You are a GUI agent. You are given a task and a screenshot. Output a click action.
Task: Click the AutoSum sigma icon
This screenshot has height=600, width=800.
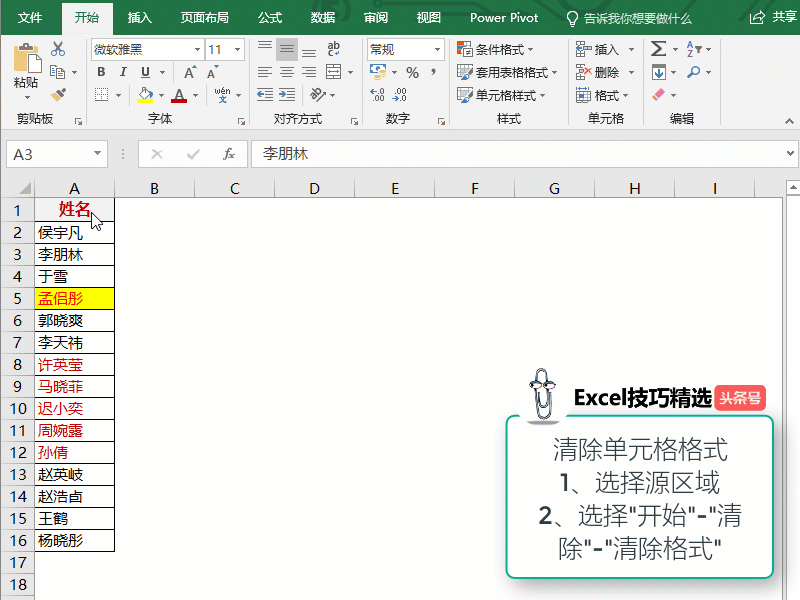(x=658, y=49)
